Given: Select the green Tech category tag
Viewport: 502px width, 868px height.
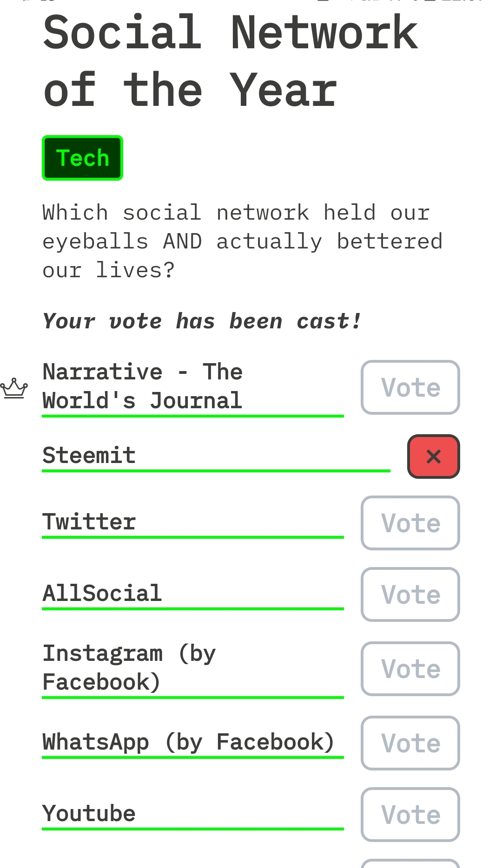Looking at the screenshot, I should [x=82, y=158].
